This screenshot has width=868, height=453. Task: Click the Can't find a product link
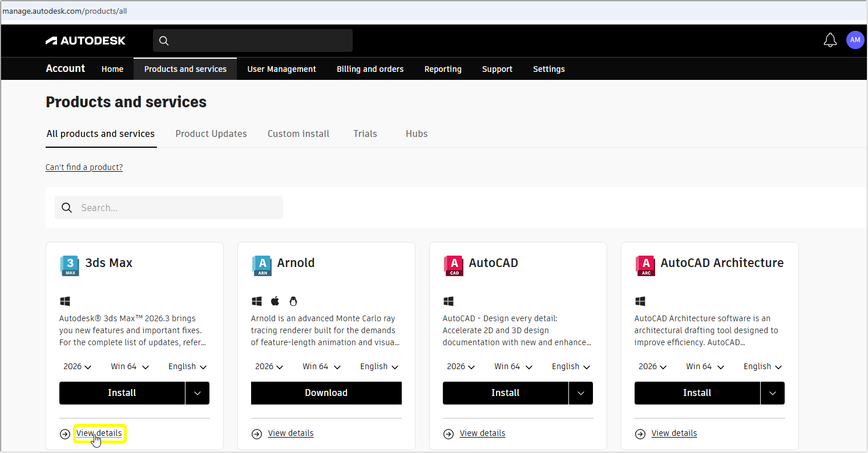(x=84, y=167)
